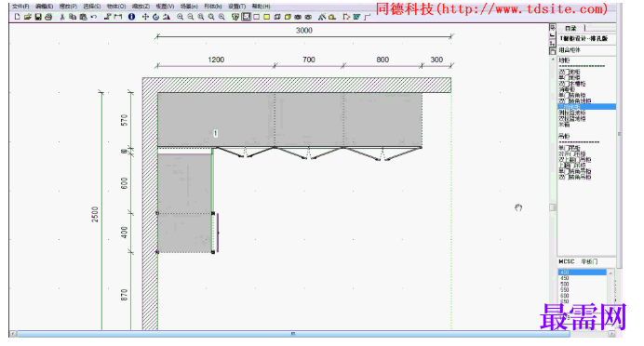
Task: Select width 500 in the size list
Action: pos(565,284)
